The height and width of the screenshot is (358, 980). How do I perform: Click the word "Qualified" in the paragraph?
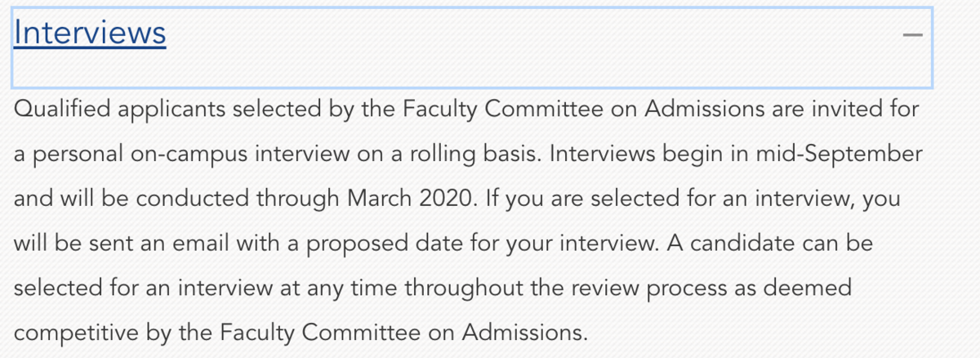pos(65,110)
